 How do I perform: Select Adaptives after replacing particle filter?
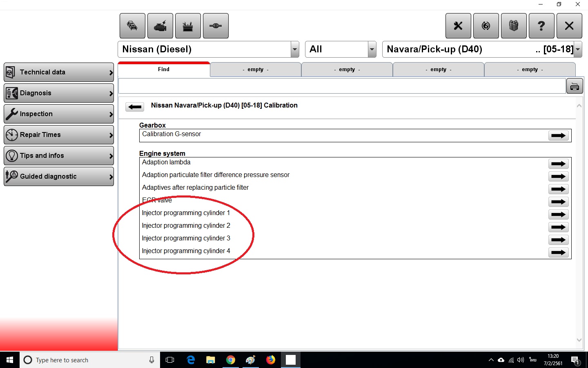[x=195, y=188]
